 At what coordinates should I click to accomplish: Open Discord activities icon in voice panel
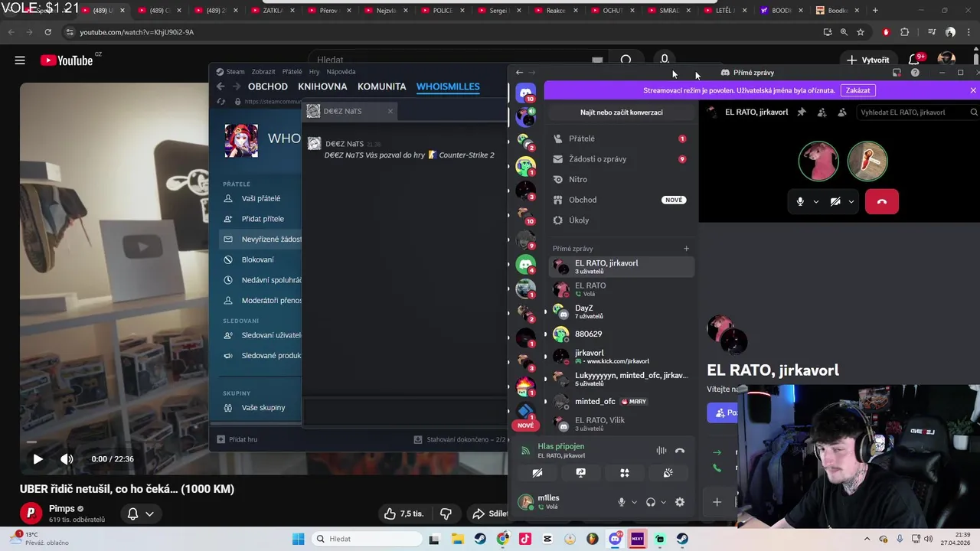point(624,473)
